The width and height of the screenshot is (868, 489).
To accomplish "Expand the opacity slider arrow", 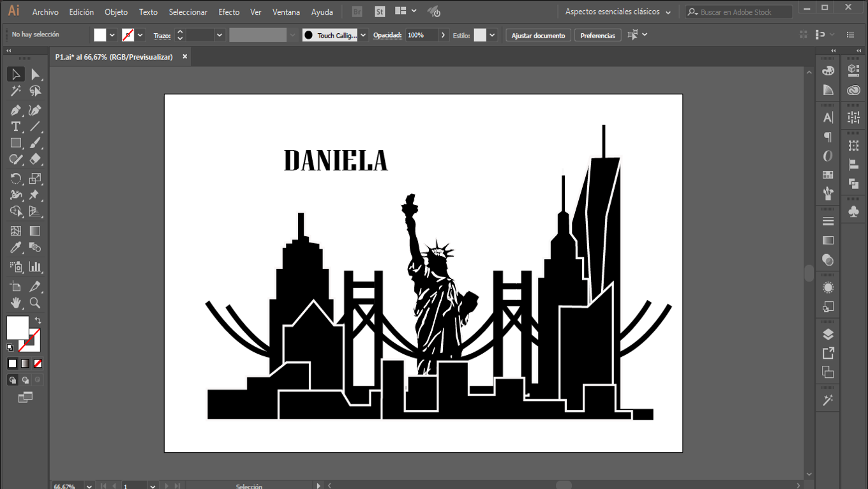I will coord(443,35).
